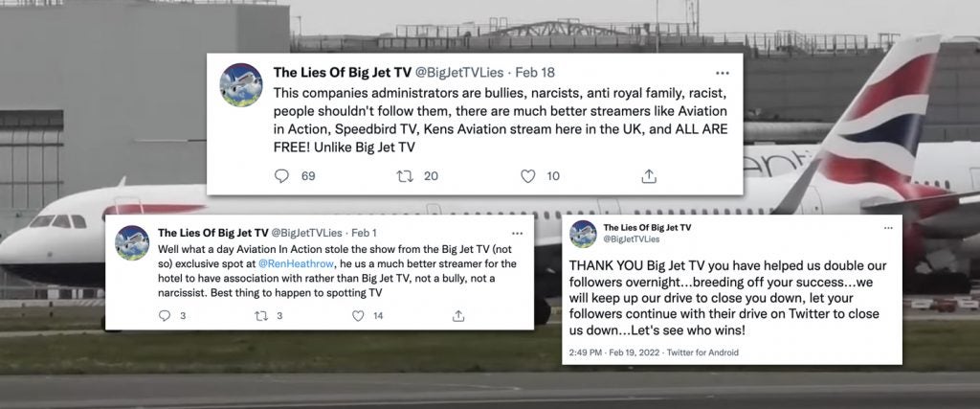
Task: Reply to the Feb 1 tweet
Action: (165, 316)
